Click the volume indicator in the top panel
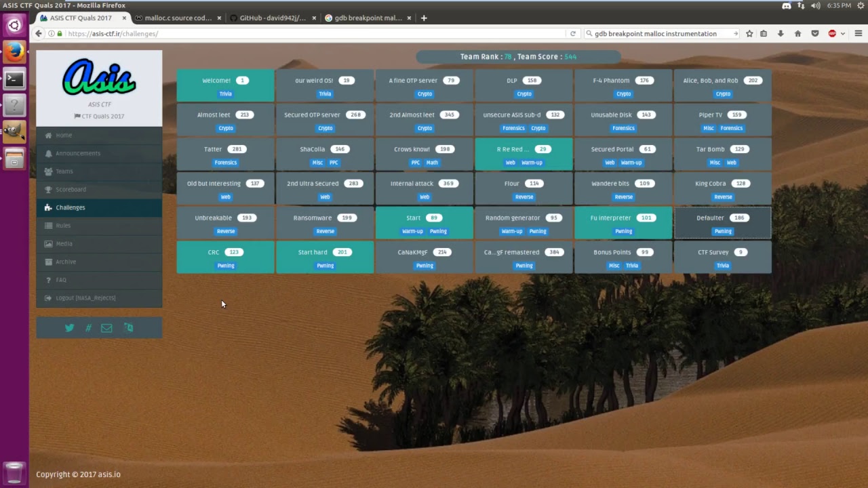The image size is (868, 488). [817, 5]
